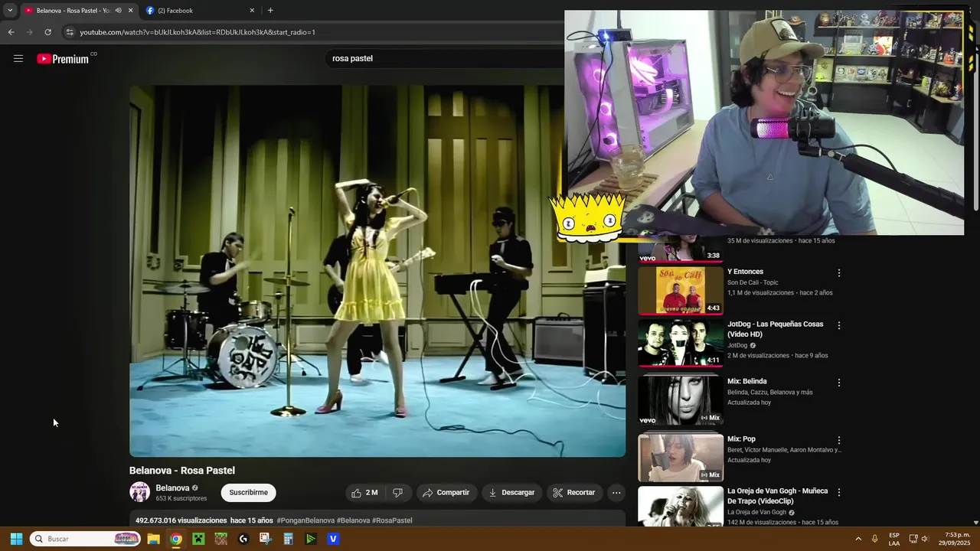Screen dimensions: 980x551
Task: Click the URL address bar
Action: [x=314, y=32]
